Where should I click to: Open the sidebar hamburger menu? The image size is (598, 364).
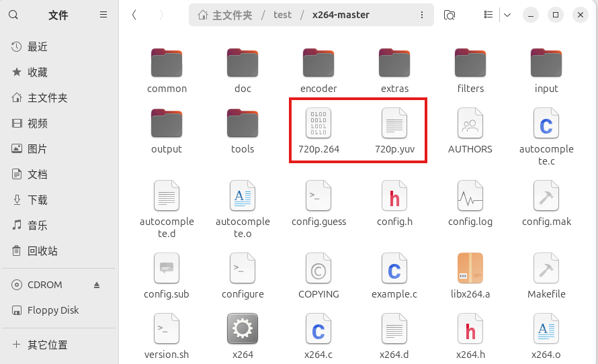pos(103,15)
